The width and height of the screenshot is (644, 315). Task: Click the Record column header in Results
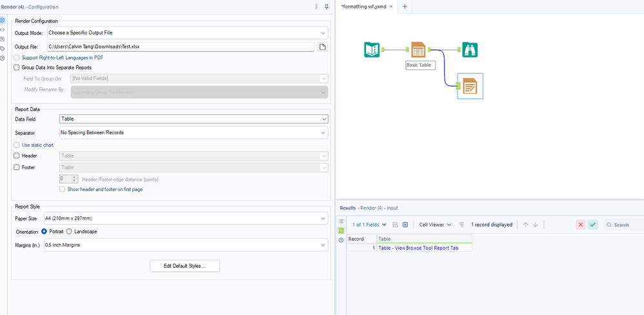pos(361,239)
